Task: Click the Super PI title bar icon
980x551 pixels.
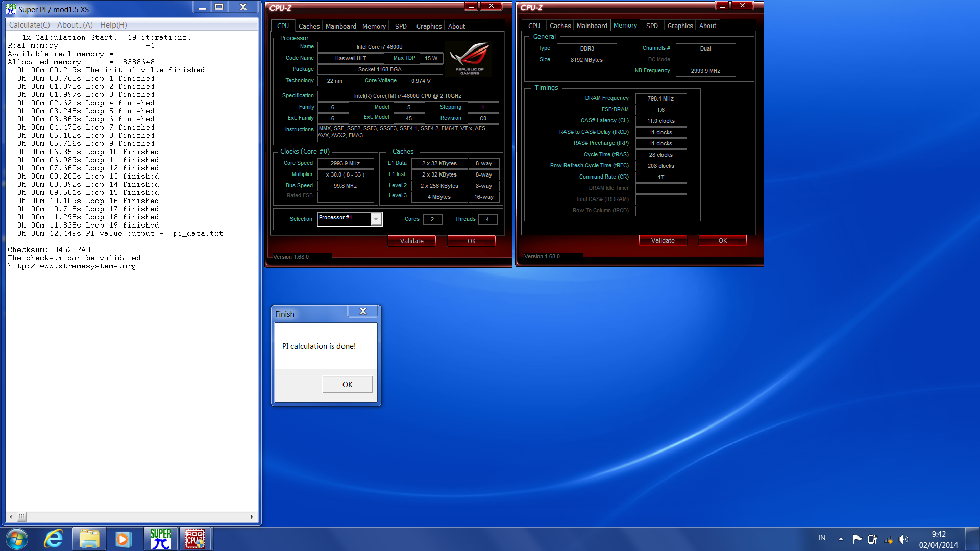Action: point(10,9)
